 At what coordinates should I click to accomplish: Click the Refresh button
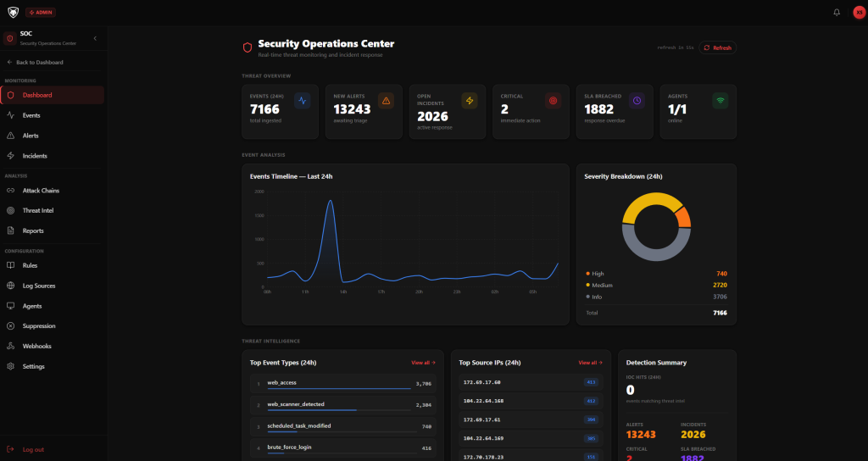[717, 48]
